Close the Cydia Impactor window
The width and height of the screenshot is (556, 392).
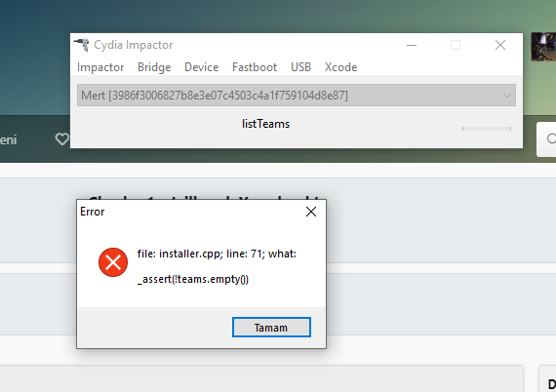pos(500,45)
